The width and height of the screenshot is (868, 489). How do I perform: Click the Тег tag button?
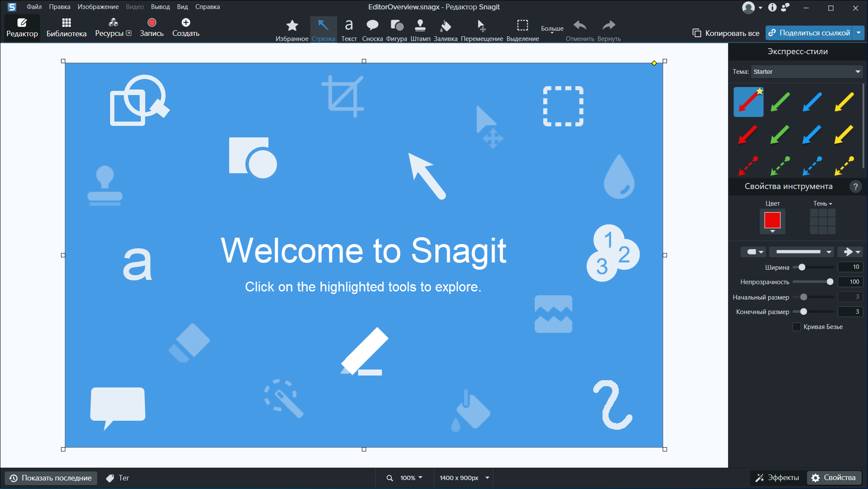coord(118,478)
